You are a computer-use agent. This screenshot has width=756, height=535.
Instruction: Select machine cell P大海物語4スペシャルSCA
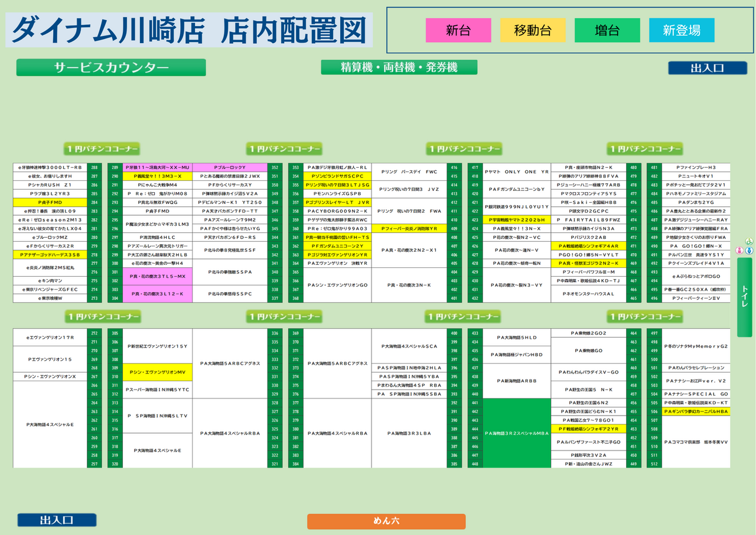tap(409, 346)
